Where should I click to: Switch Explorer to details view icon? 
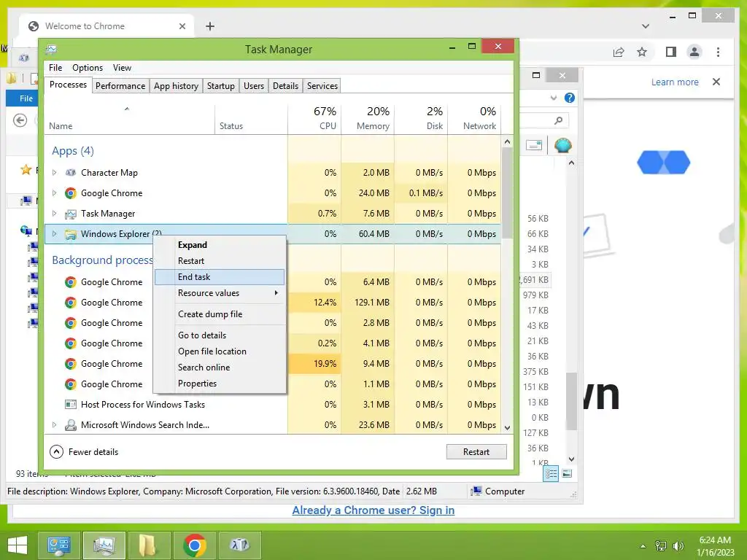(x=551, y=473)
